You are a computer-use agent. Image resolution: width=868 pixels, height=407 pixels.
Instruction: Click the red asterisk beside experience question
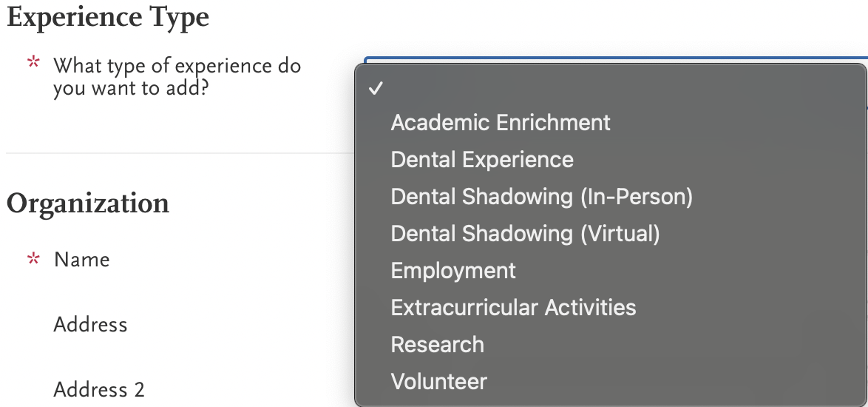pos(34,62)
